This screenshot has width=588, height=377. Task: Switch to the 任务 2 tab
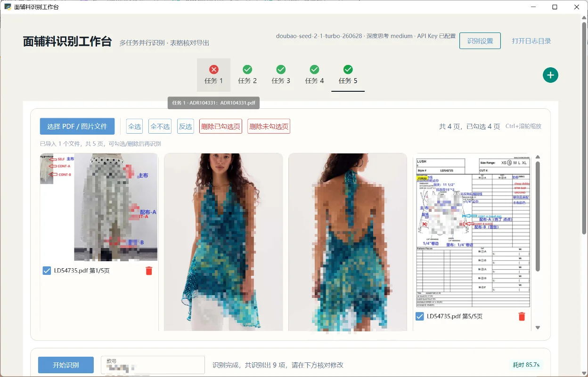tap(247, 75)
